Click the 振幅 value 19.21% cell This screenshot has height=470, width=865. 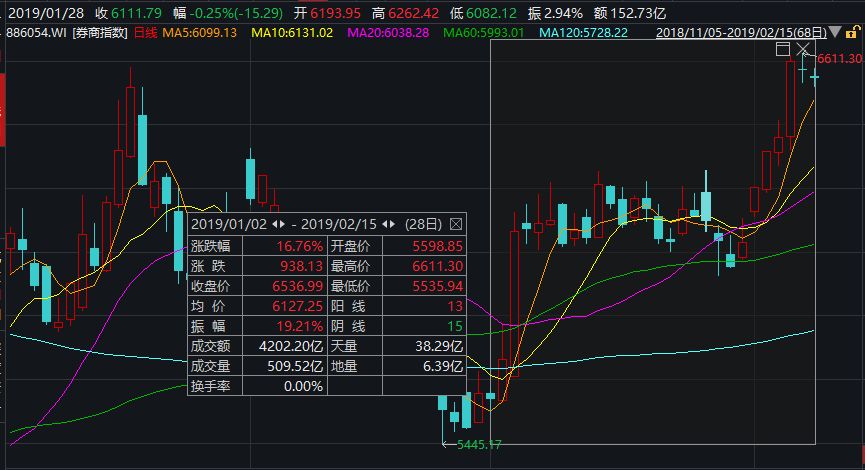point(285,326)
